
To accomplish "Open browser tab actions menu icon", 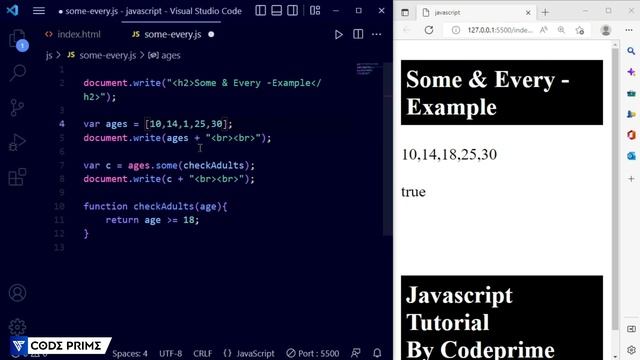I will pyautogui.click(x=405, y=13).
